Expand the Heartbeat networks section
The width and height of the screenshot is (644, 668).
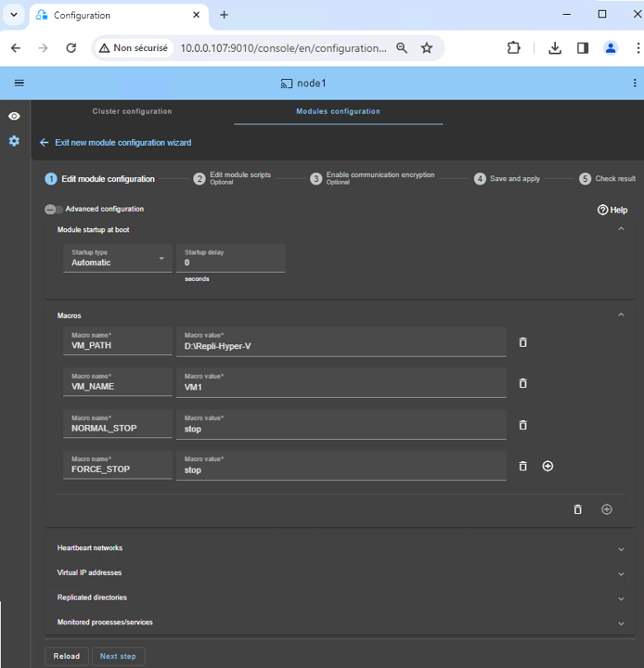tap(621, 548)
